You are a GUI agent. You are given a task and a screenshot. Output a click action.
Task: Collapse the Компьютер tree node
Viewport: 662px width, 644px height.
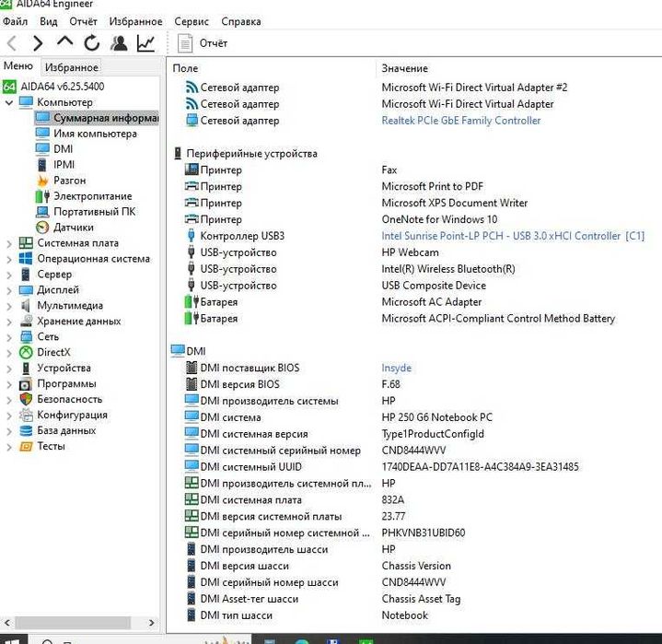[9, 102]
